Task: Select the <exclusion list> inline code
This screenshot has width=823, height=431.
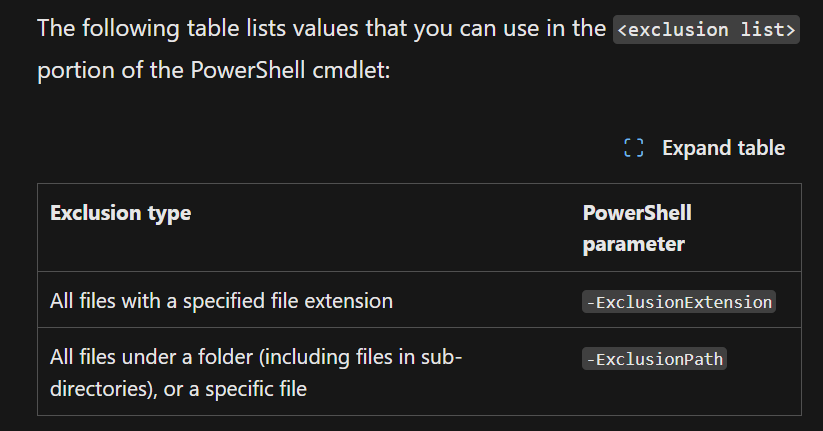Action: click(706, 30)
